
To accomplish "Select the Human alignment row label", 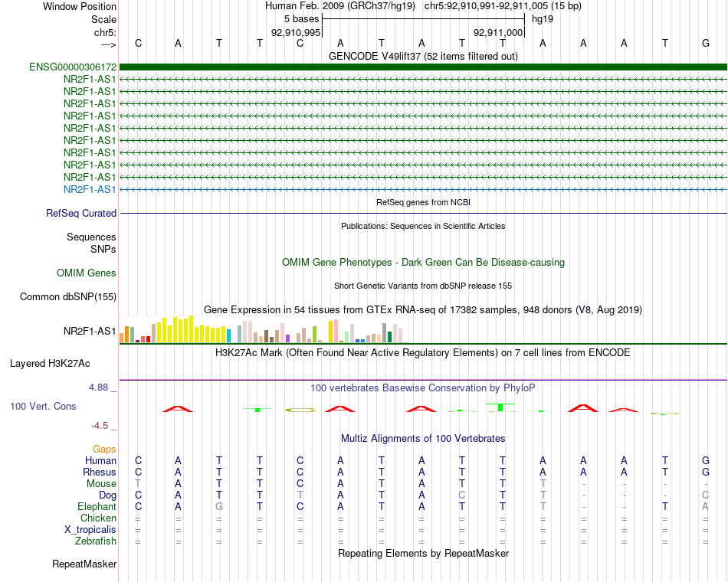I will (x=100, y=460).
